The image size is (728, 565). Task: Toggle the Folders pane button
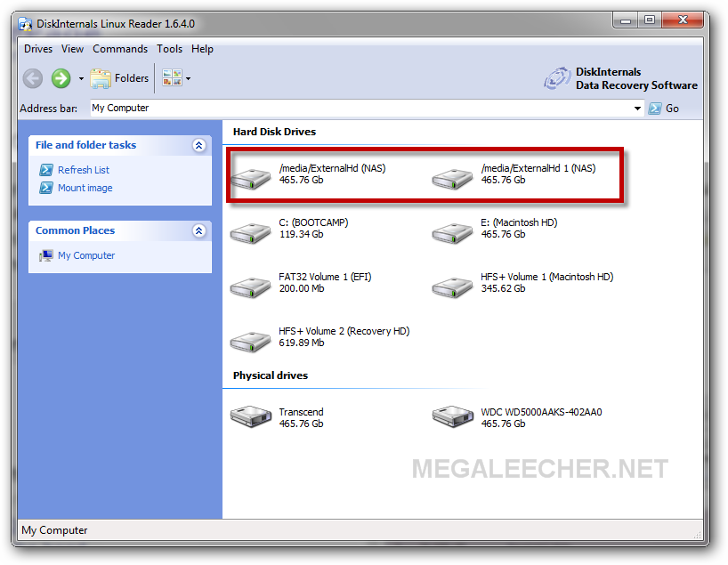[x=119, y=78]
